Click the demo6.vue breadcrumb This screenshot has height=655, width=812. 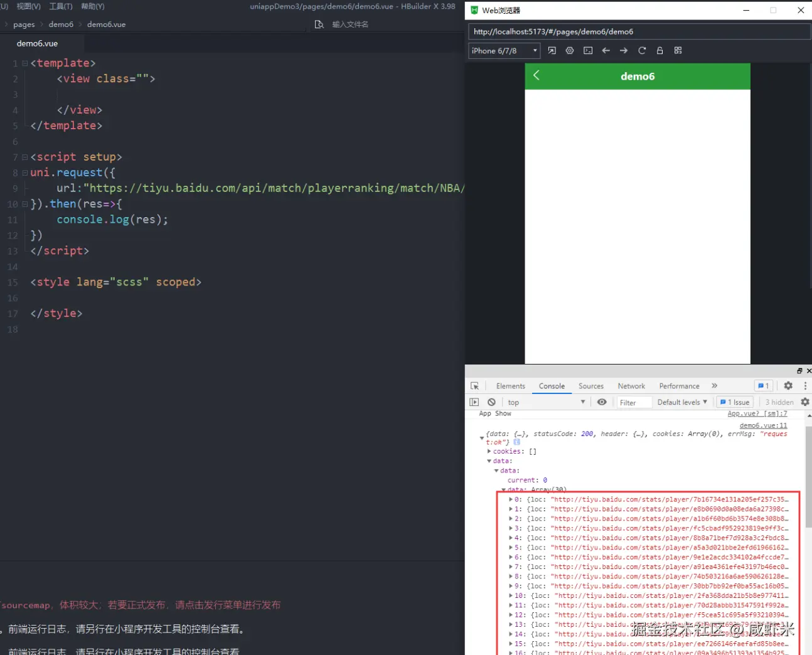106,24
